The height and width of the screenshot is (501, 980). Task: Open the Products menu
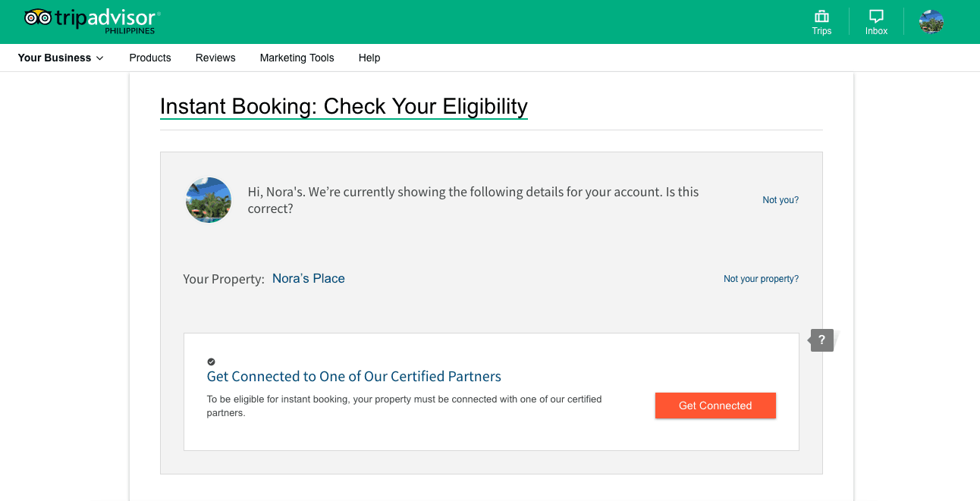pos(150,58)
